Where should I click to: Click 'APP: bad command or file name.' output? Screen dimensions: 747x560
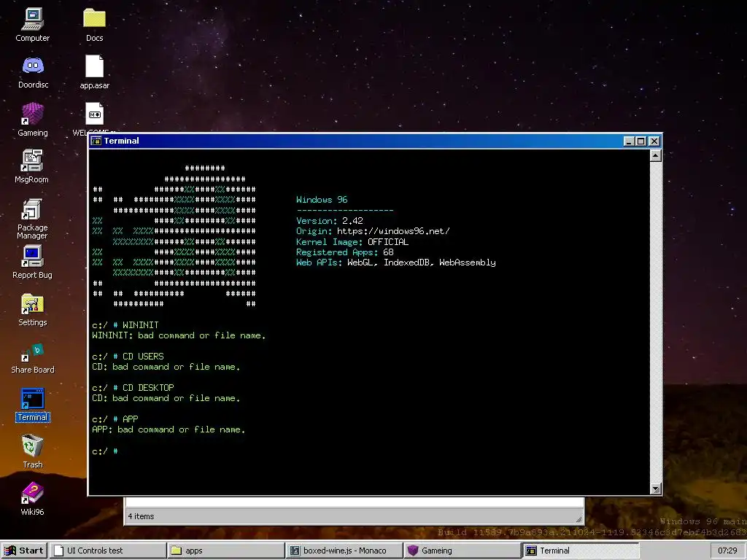(169, 429)
